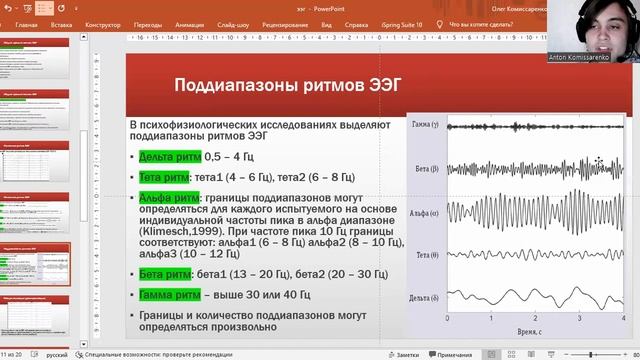
Task: Select the first visible slide thumbnail in the panel
Action: click(35, 59)
